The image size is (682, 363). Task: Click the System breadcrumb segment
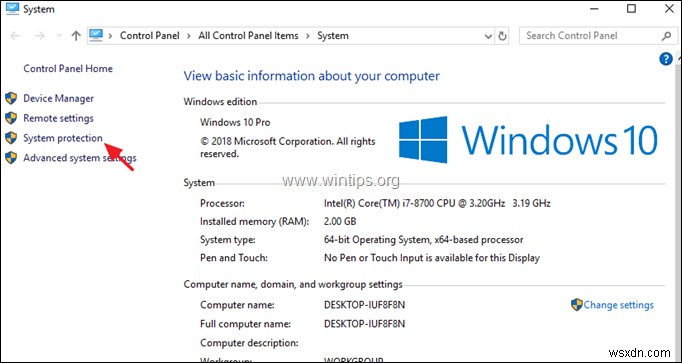[333, 36]
